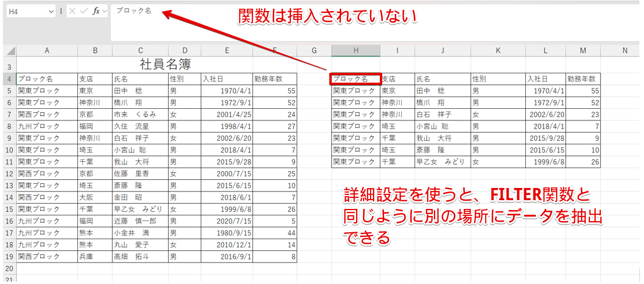Select the 支店 header cell in column I
Image resolution: width=644 pixels, height=284 pixels.
point(397,79)
